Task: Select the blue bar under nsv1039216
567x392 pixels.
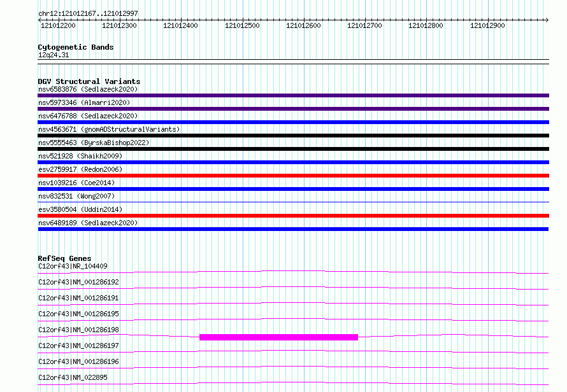Action: [293, 189]
